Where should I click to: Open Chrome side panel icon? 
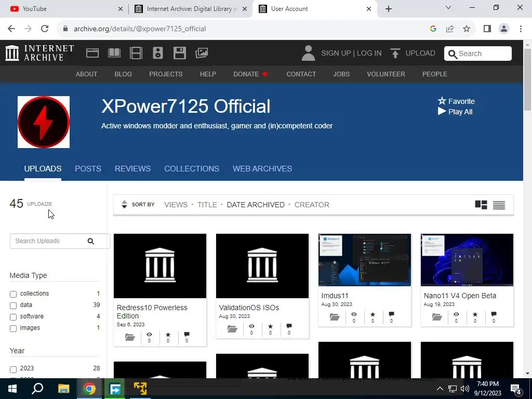point(487,29)
